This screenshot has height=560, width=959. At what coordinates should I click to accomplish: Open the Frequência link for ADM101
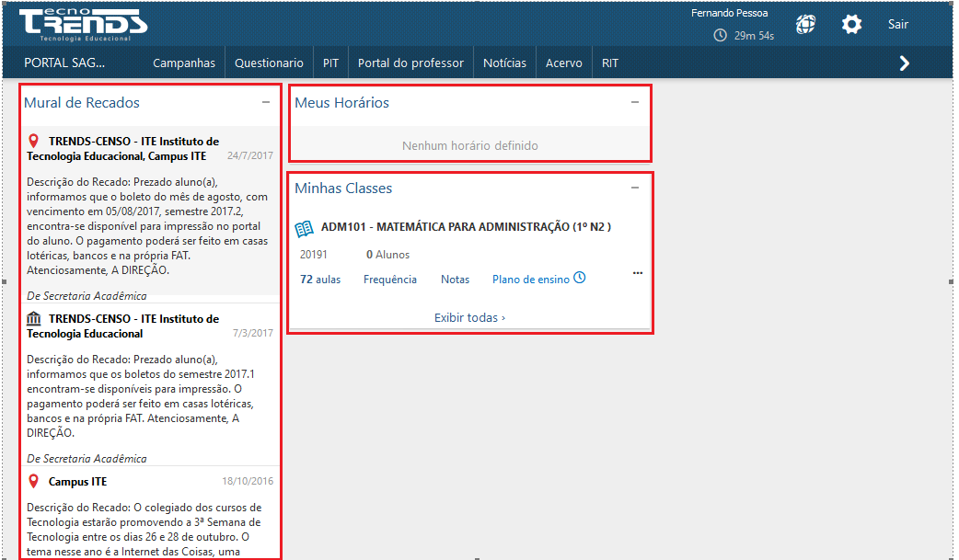pyautogui.click(x=390, y=280)
